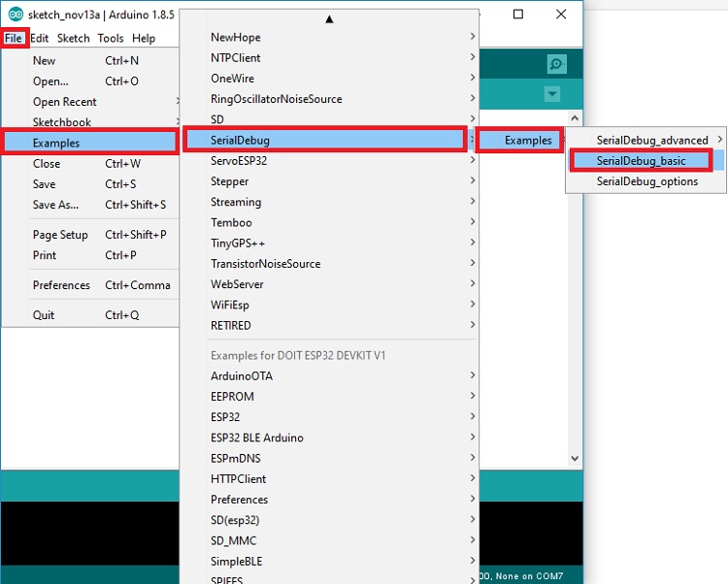Click Save As in File menu
728x584 pixels.
coord(56,205)
